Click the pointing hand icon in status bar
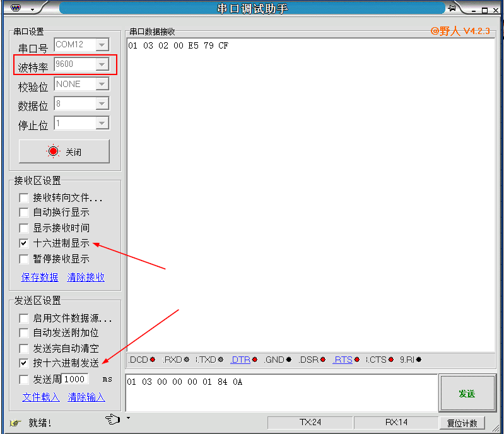The width and height of the screenshot is (504, 434). pyautogui.click(x=113, y=419)
